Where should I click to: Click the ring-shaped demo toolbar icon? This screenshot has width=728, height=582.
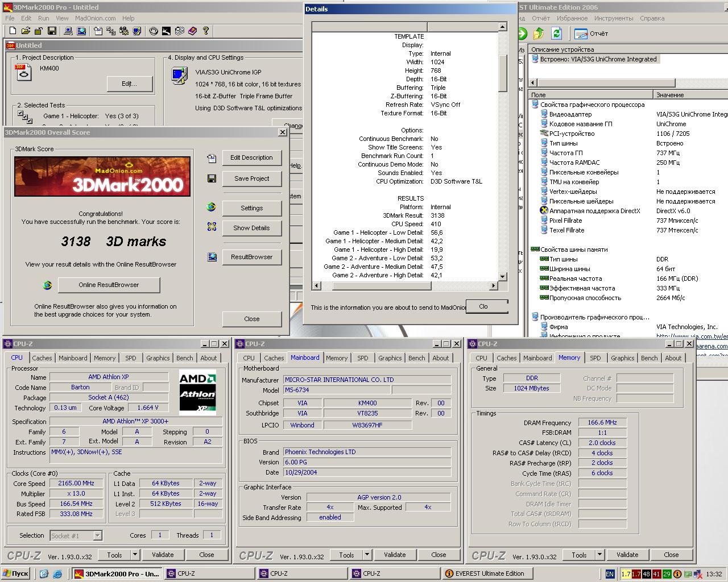(x=153, y=31)
